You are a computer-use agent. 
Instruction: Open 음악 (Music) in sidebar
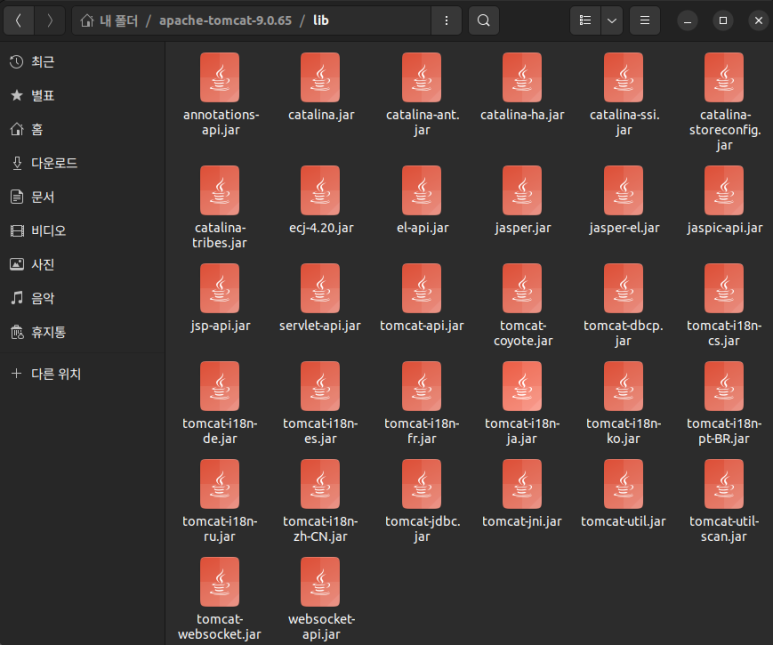pyautogui.click(x=82, y=298)
